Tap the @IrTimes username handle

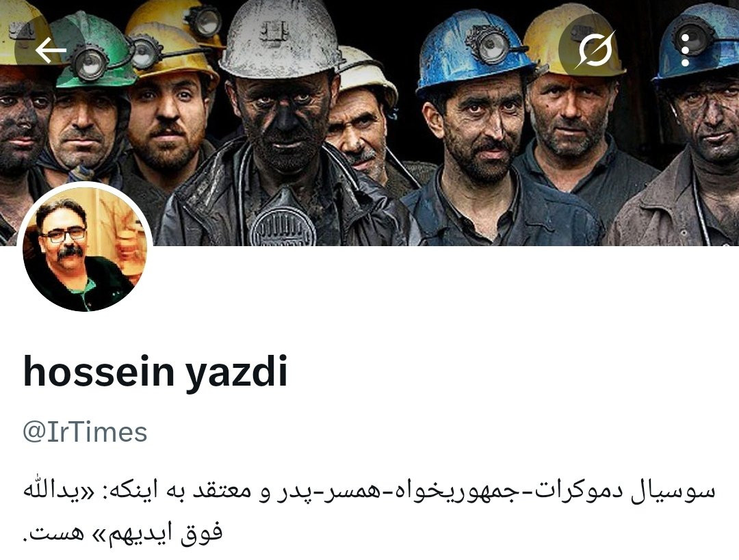(x=85, y=432)
